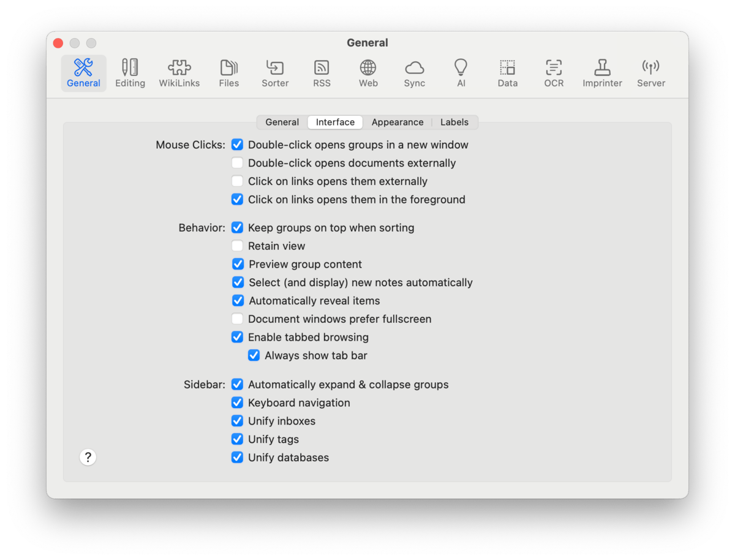The height and width of the screenshot is (560, 735).
Task: Open the Files preferences pane
Action: (228, 73)
